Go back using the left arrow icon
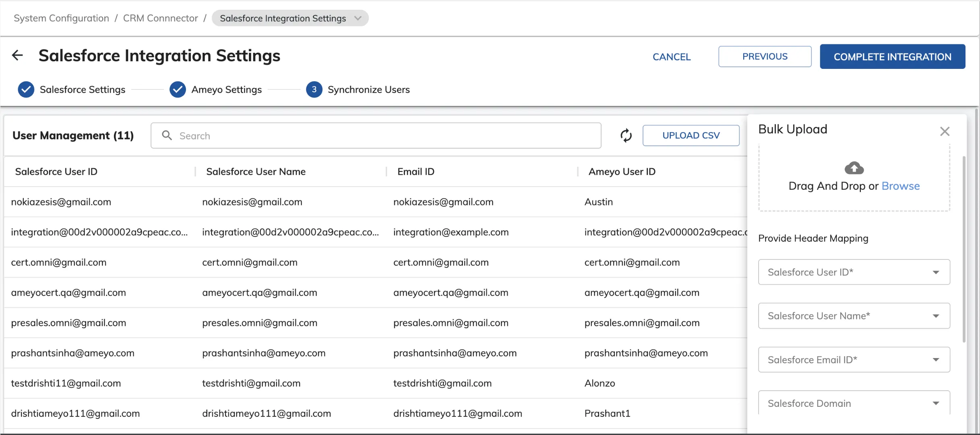The image size is (980, 435). [x=17, y=55]
